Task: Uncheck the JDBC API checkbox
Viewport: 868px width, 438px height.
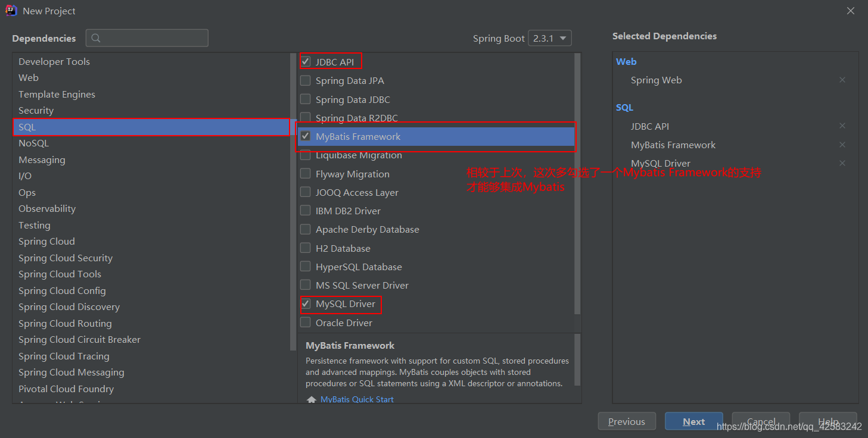Action: pos(306,61)
